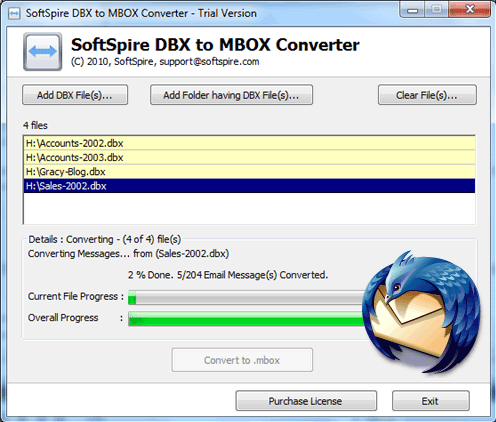Click the support@softspire.com text in header
This screenshot has height=422, width=496.
209,62
